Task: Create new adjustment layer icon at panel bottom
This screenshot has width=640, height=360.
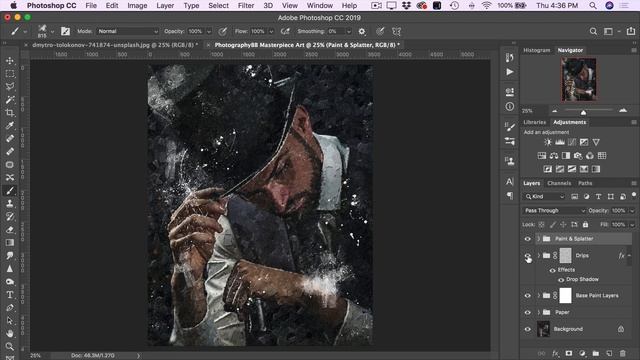Action: coord(582,353)
